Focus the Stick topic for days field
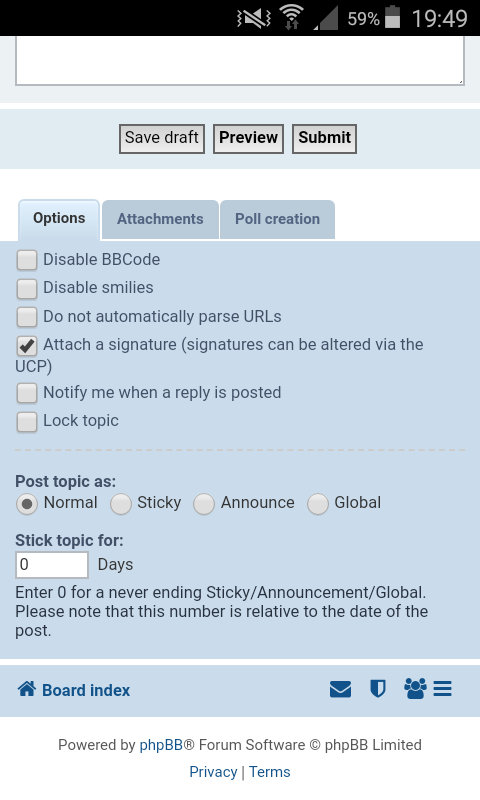Screen dimensions: 480x800 [x=52, y=565]
